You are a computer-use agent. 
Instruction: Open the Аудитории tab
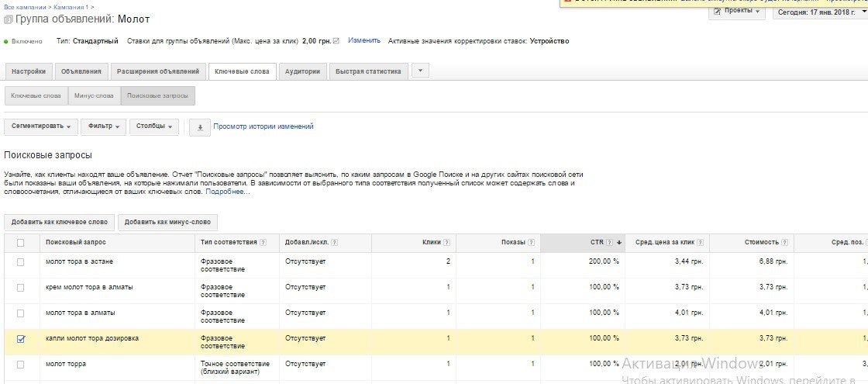pos(303,71)
